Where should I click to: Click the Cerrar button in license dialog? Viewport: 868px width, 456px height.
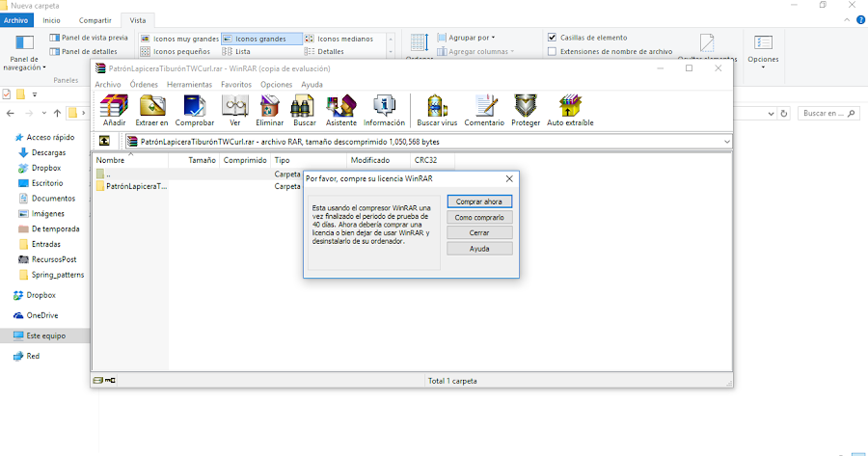(479, 233)
